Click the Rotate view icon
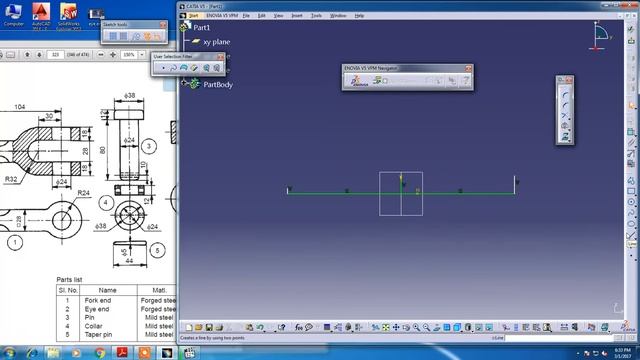Screen dimensions: 640x360 coord(406,327)
